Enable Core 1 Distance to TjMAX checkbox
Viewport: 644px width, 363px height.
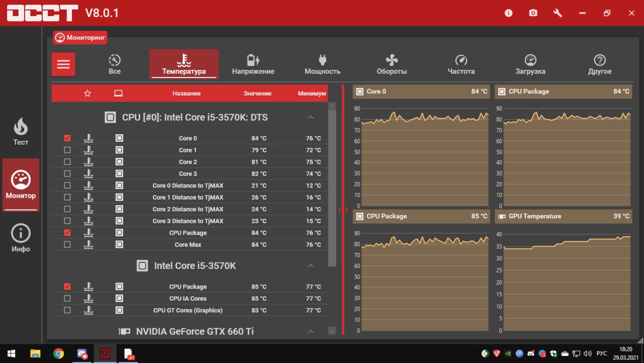coord(67,197)
